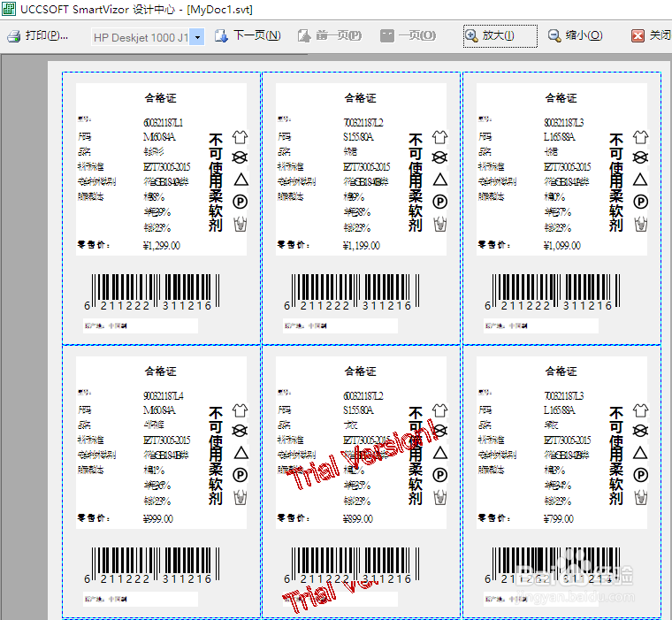This screenshot has height=620, width=672.
Task: Click the 合格证 heading on the ¥999.00 label
Action: pyautogui.click(x=160, y=371)
